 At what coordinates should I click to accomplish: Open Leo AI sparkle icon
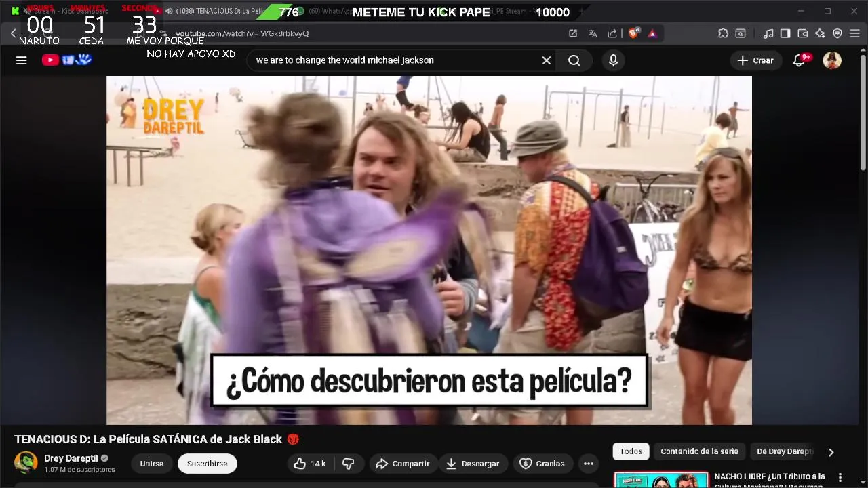click(820, 33)
